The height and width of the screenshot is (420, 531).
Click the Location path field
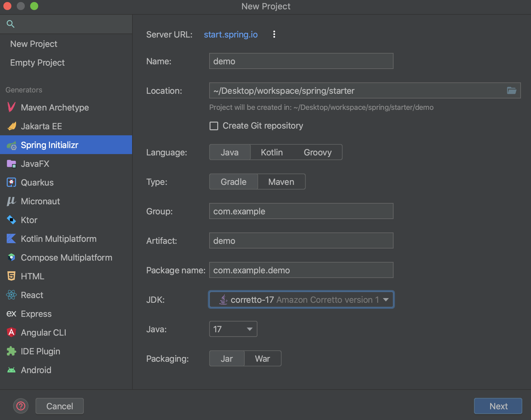(365, 90)
